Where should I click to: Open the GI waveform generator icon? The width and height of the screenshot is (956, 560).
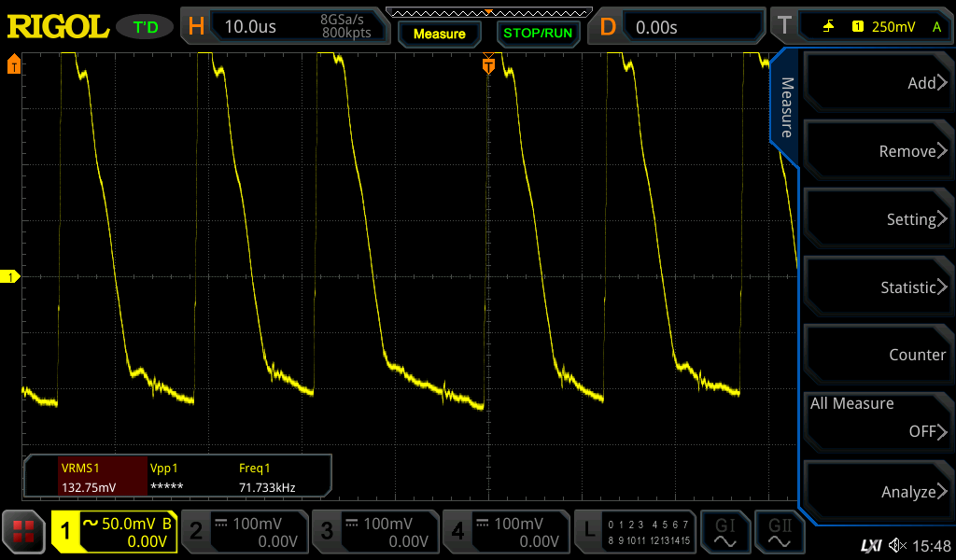coord(724,532)
